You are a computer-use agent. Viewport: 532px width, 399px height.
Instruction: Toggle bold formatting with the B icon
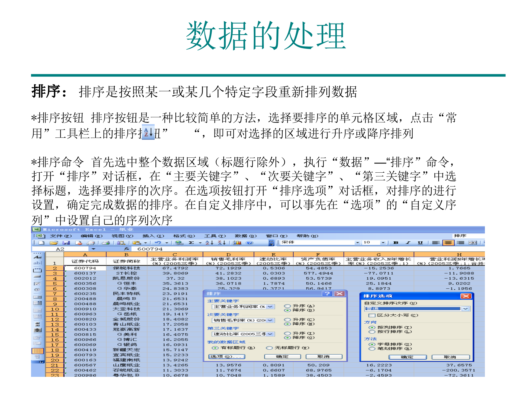coord(396,242)
